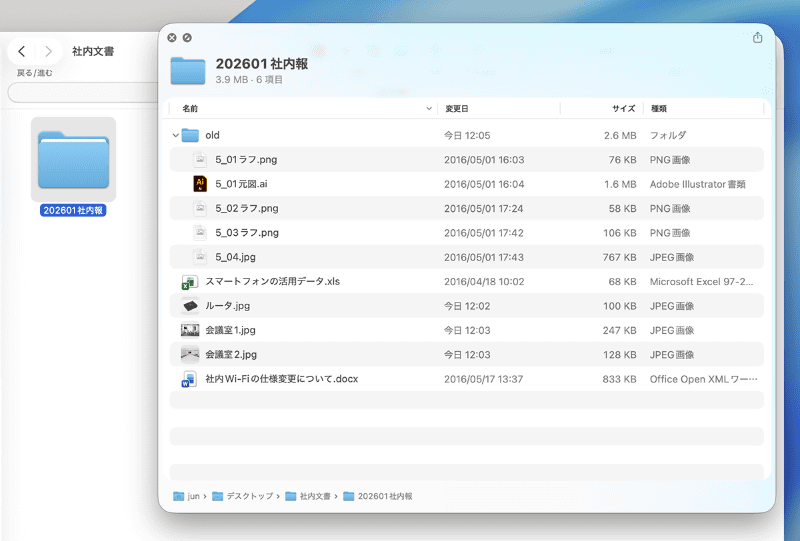Go forward in the Finder window
Image resolution: width=800 pixels, height=541 pixels.
click(48, 51)
